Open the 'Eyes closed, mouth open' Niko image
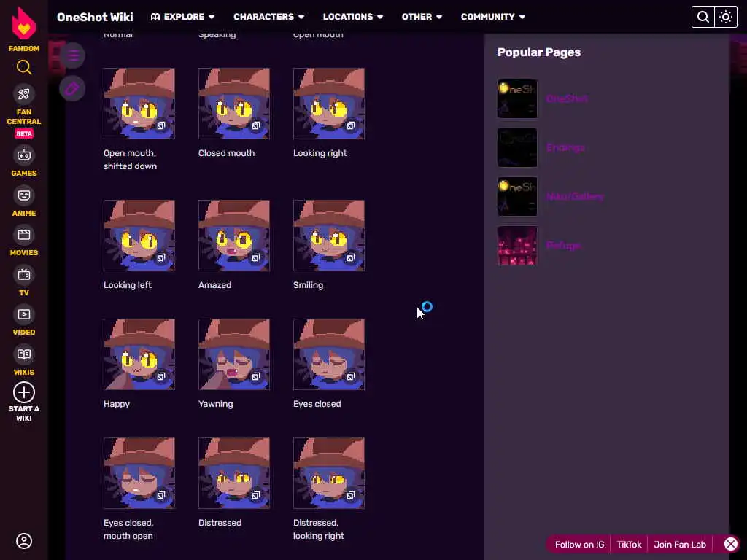Viewport: 747px width, 560px height. tap(139, 472)
